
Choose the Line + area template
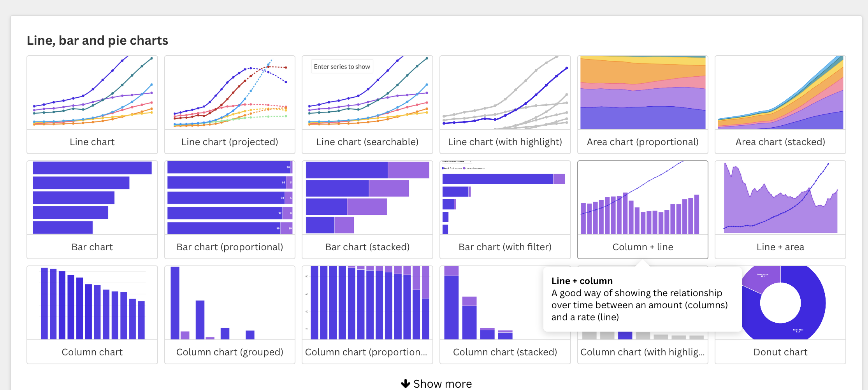pyautogui.click(x=780, y=209)
